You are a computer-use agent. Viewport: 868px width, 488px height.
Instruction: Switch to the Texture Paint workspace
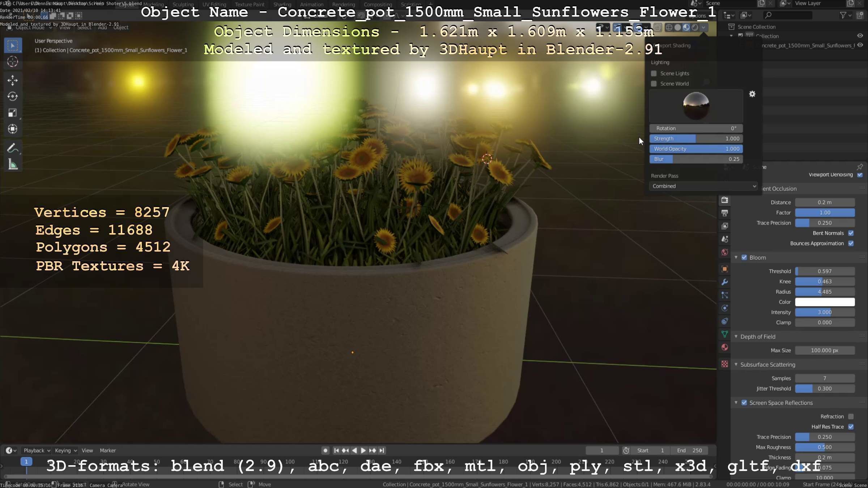click(x=250, y=4)
